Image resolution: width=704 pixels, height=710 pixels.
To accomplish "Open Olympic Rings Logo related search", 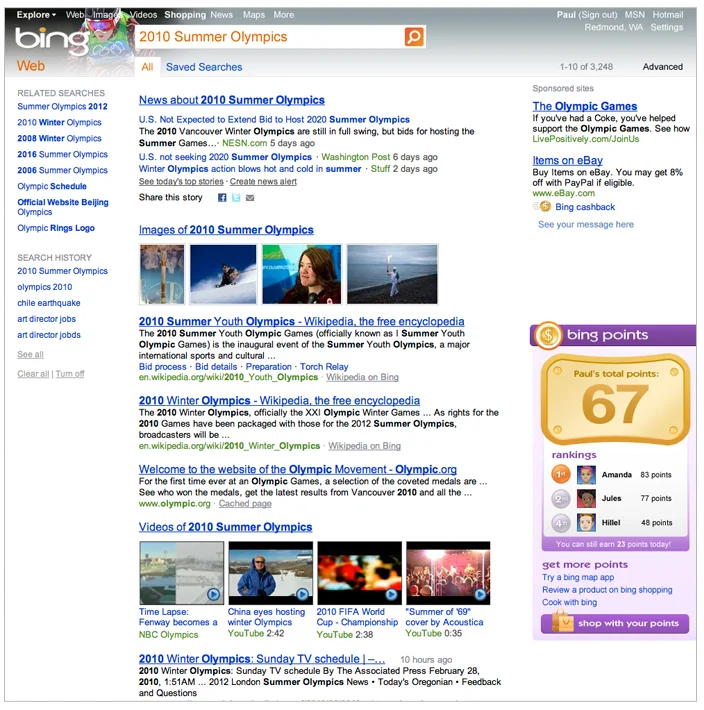I will coord(56,228).
